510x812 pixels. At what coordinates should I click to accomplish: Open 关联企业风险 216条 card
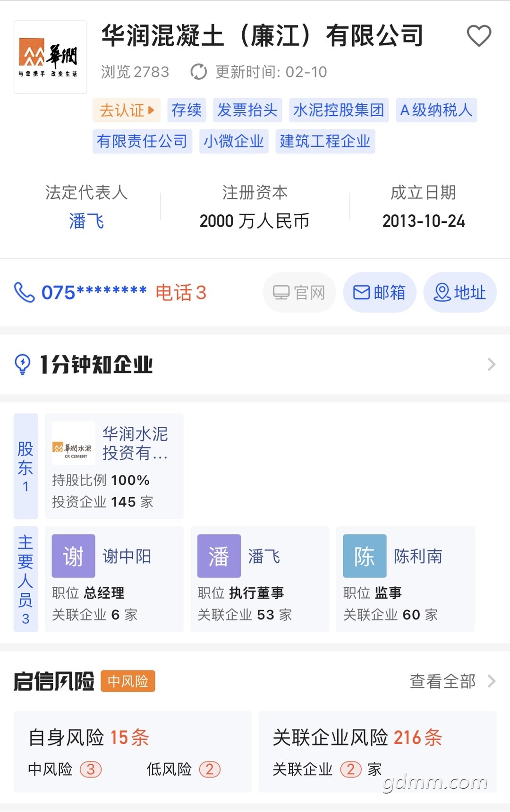pos(378,752)
